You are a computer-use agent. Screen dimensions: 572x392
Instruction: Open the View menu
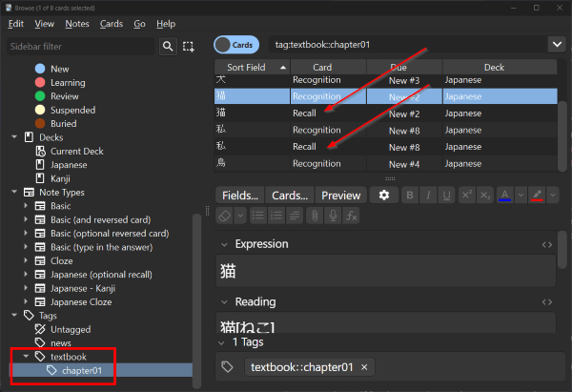click(x=45, y=24)
